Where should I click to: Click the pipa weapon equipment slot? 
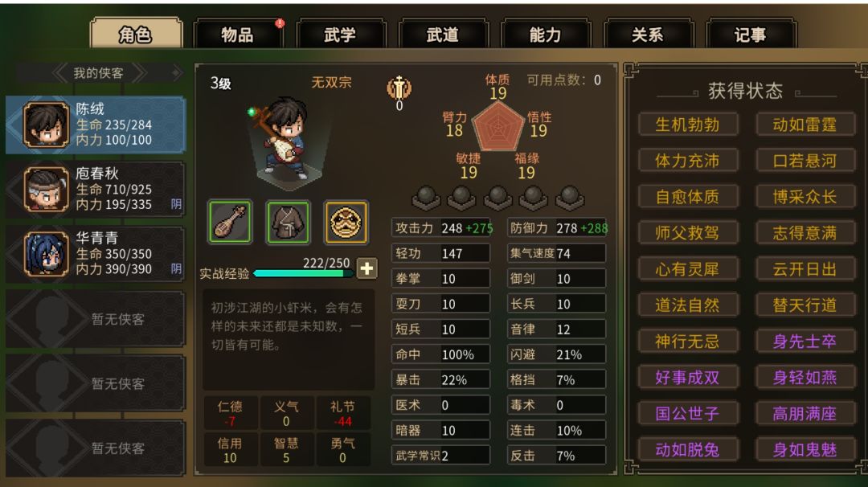click(231, 223)
